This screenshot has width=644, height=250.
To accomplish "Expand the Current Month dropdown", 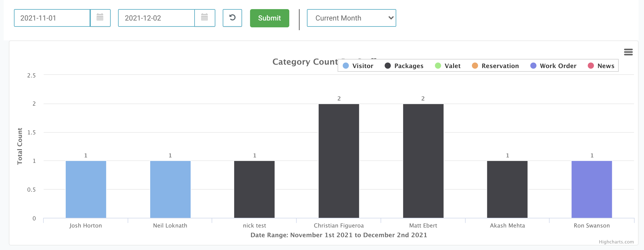I will coord(351,18).
